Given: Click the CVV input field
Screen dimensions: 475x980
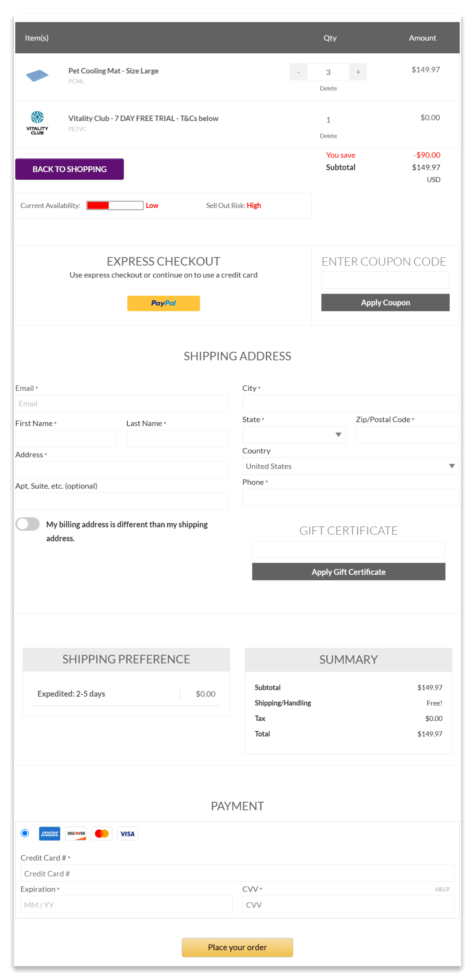Looking at the screenshot, I should coord(348,905).
